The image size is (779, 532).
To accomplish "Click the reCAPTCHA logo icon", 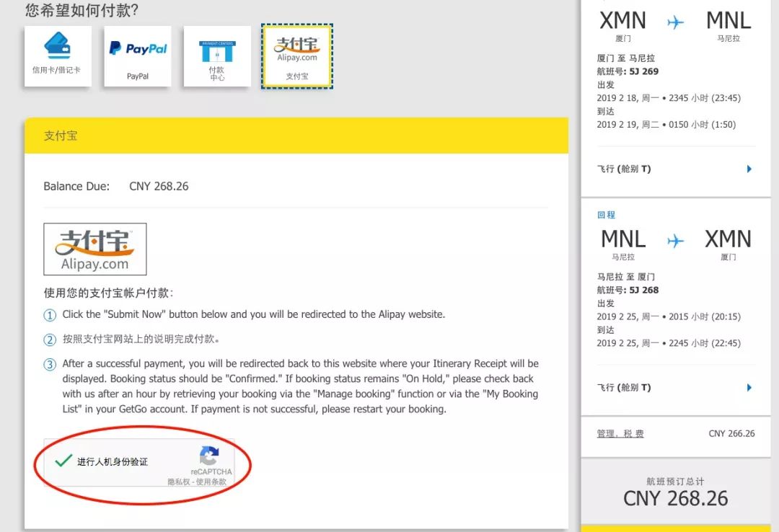I will point(209,456).
